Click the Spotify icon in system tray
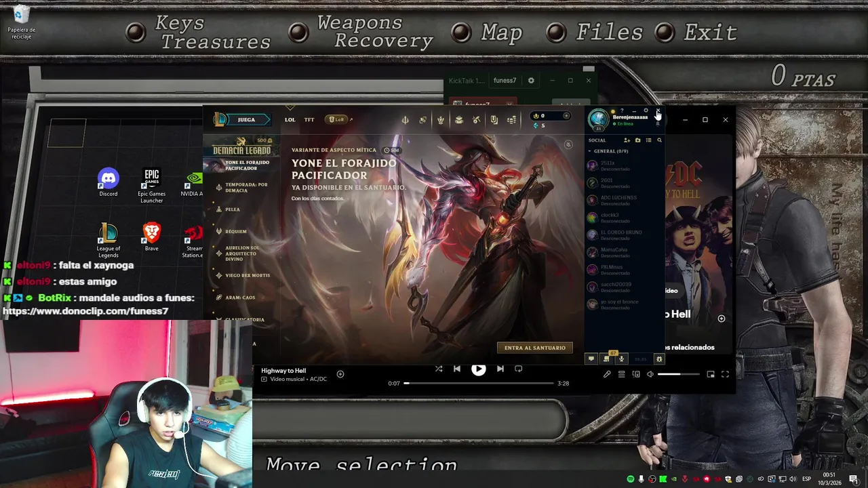 click(631, 479)
